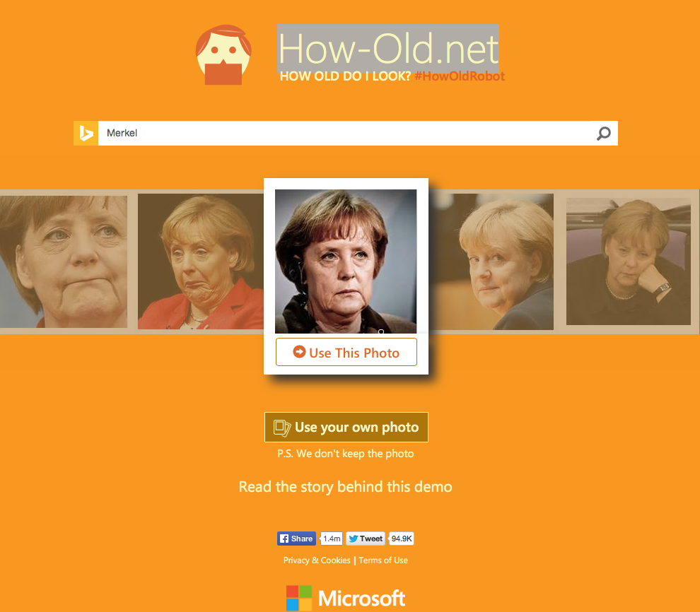The width and height of the screenshot is (700, 612).
Task: Select the thumbnail with hand on chin
Action: click(628, 261)
